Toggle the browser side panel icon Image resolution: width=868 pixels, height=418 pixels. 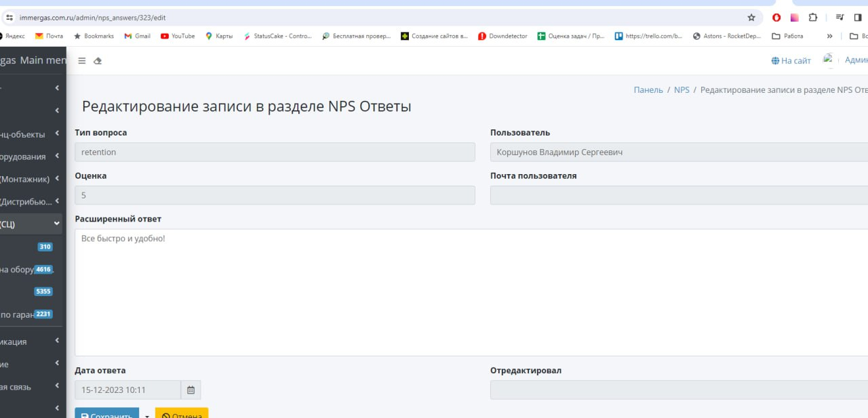pyautogui.click(x=858, y=18)
